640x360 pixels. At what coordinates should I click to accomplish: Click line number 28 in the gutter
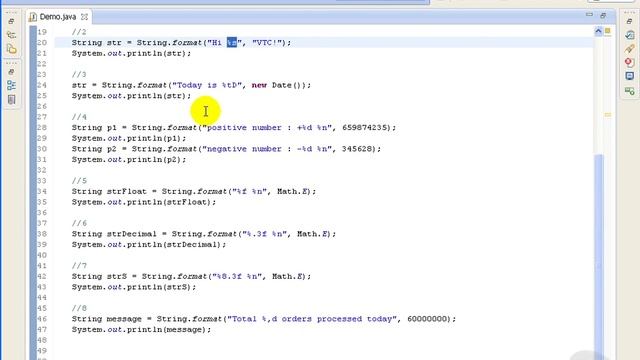[x=42, y=127]
